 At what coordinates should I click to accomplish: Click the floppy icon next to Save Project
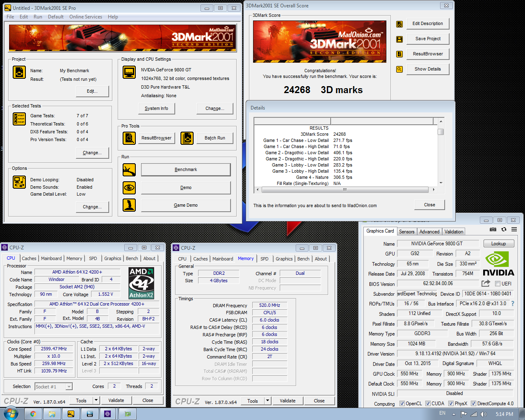click(x=399, y=39)
